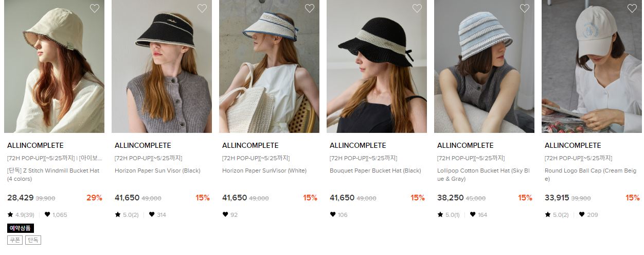Toggle wishlist heart on Z Stitch Windmill Bucket Hat
This screenshot has width=644, height=255.
(95, 8)
